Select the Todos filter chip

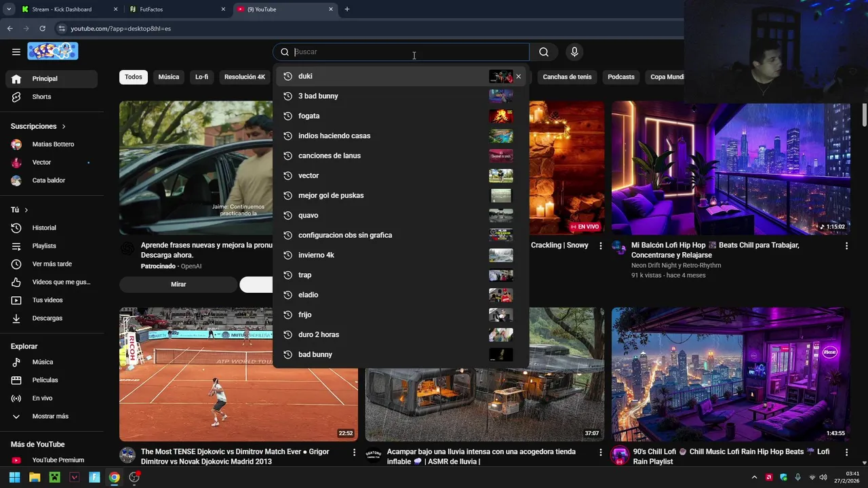coord(134,77)
